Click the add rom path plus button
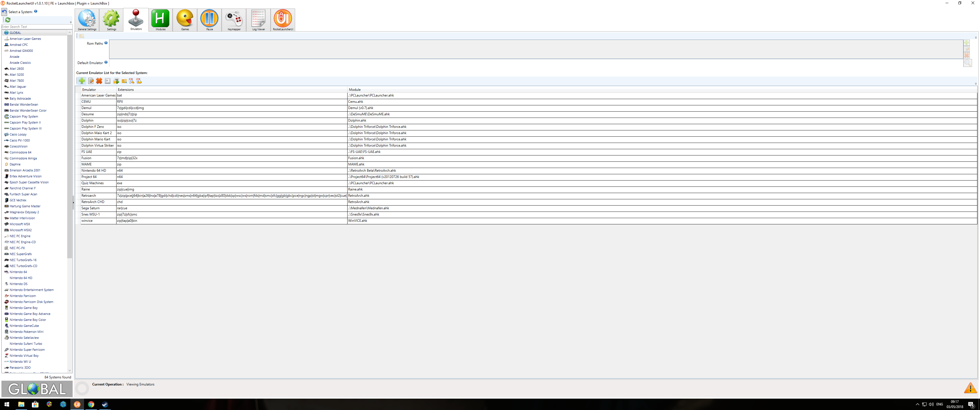Viewport: 980px width, 410px height. [x=967, y=43]
